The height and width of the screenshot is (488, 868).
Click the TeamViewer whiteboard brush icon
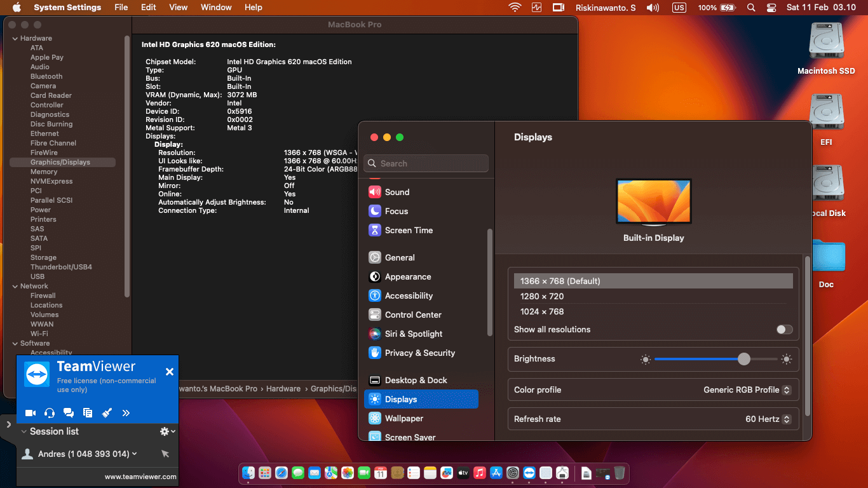pos(107,413)
